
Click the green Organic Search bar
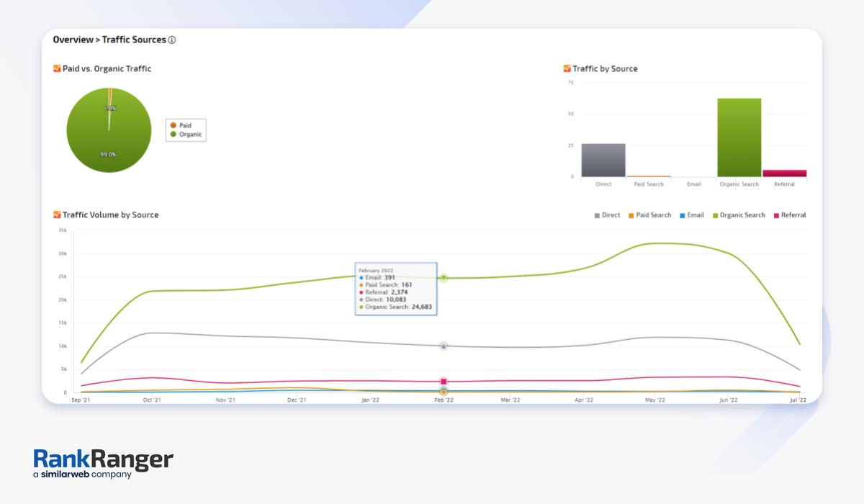tap(739, 137)
